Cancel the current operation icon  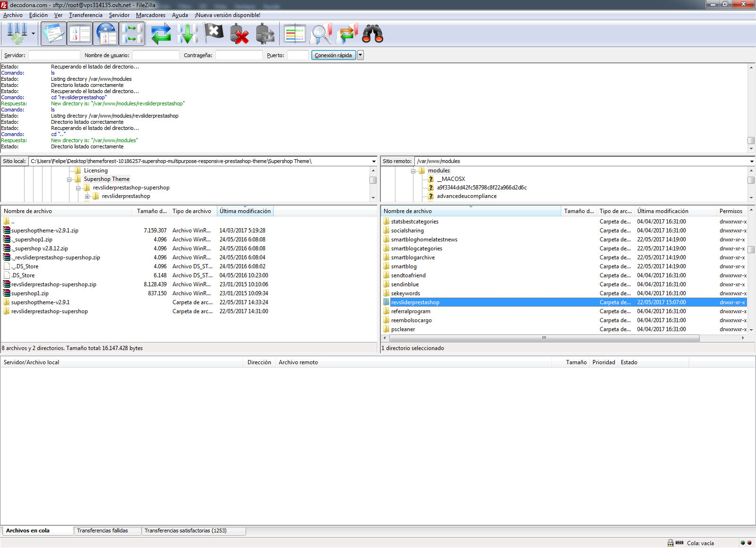(214, 34)
